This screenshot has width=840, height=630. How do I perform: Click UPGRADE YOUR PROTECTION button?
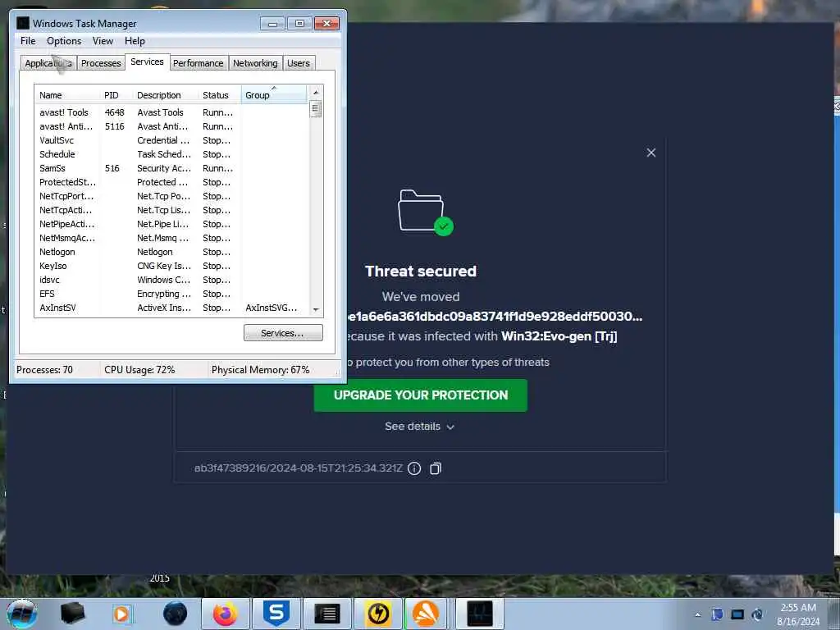[421, 395]
